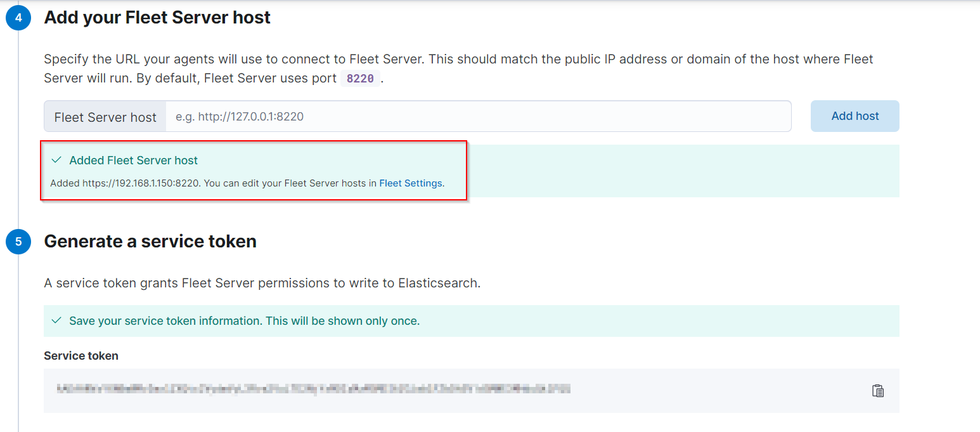Click the step 4 number badge
Image resolution: width=980 pixels, height=432 pixels.
(x=18, y=18)
